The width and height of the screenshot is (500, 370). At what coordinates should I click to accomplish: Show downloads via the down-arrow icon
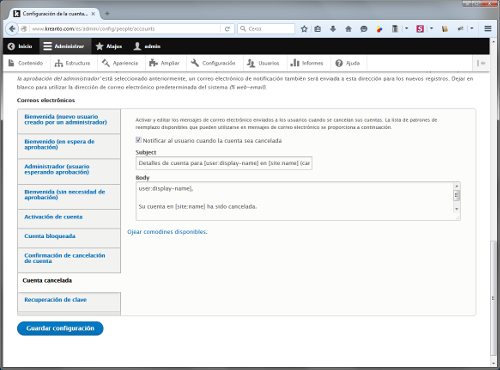tap(333, 29)
